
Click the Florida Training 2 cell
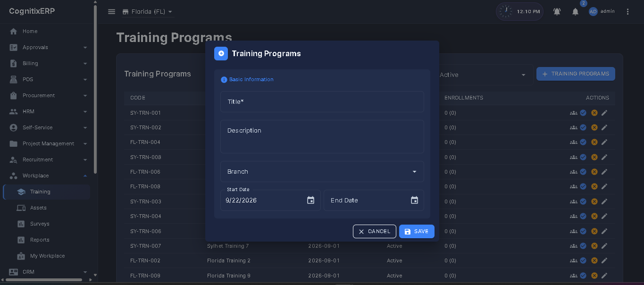(x=229, y=260)
